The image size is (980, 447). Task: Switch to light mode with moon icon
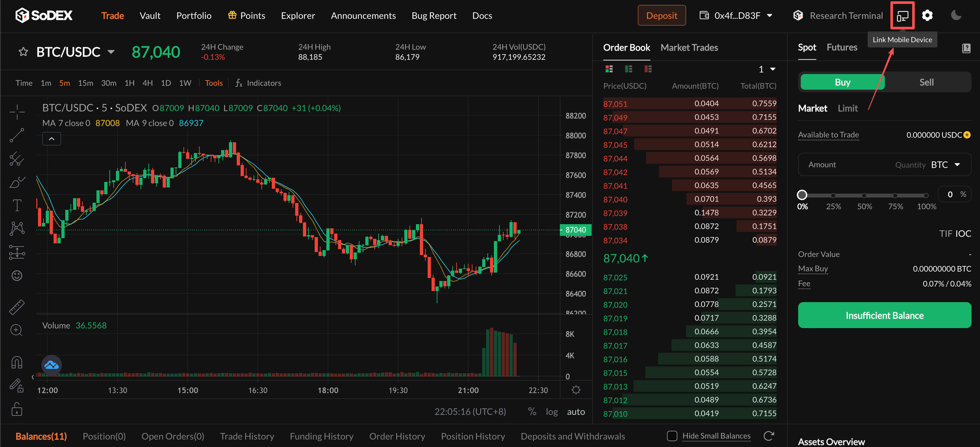tap(956, 16)
